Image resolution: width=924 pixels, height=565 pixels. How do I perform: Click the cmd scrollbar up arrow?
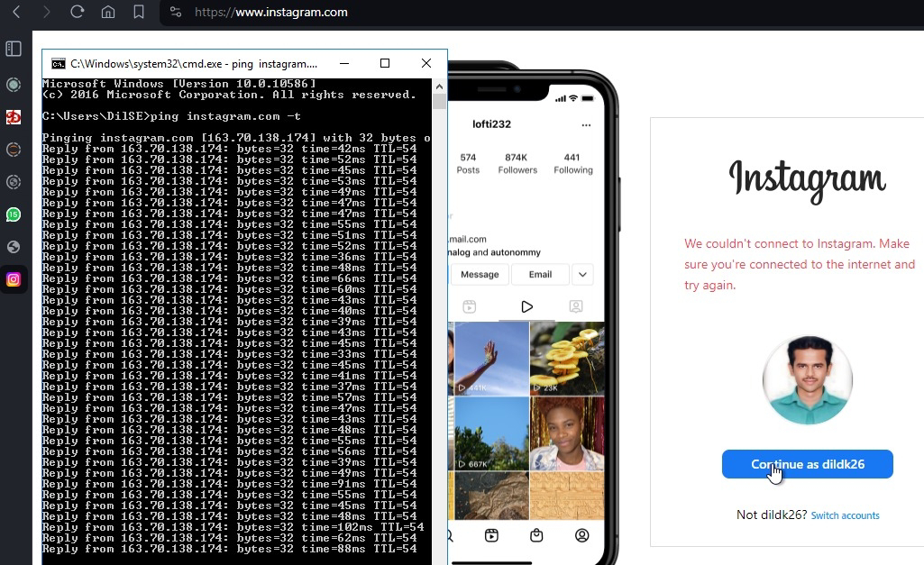pos(439,87)
